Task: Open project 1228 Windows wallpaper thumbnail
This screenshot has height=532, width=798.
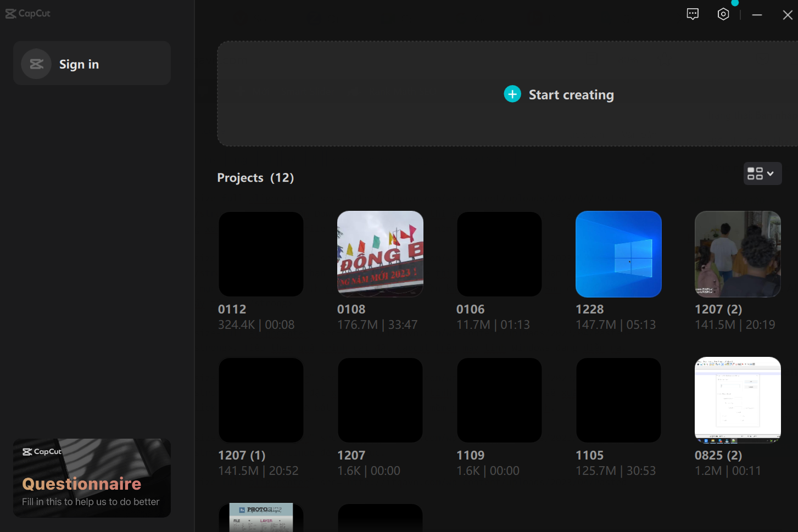Action: 618,254
